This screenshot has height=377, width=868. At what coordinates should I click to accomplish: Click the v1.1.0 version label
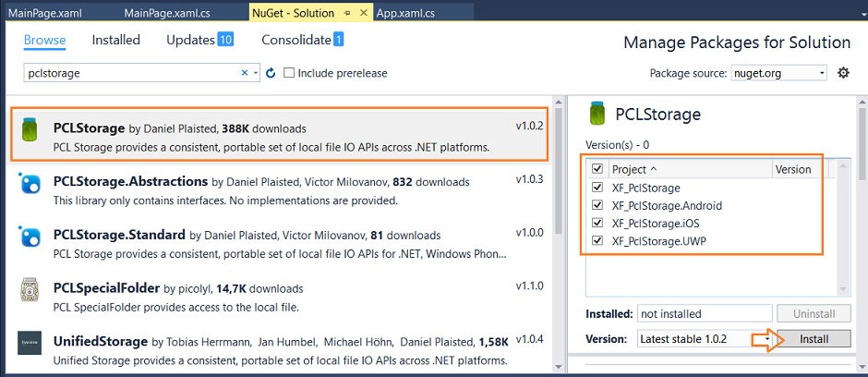[530, 286]
